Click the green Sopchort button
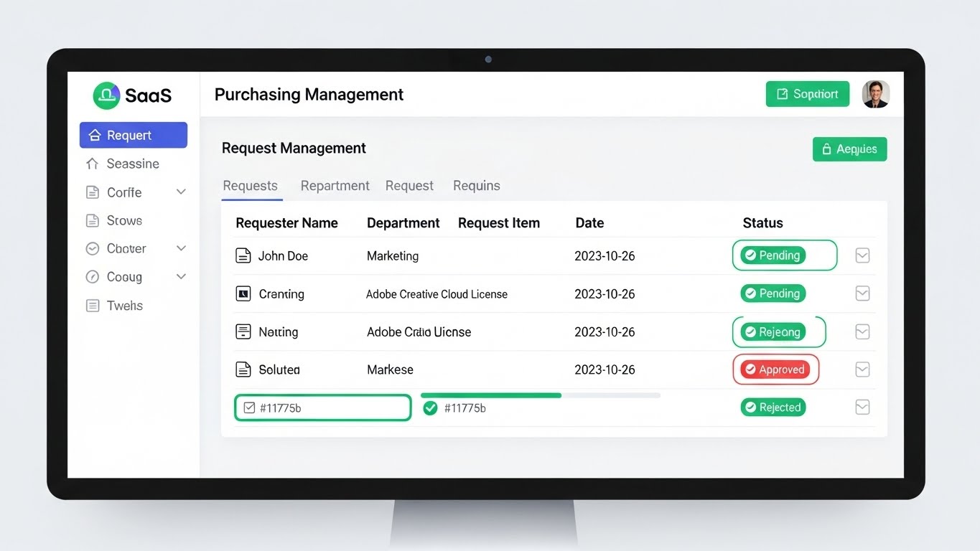 (x=807, y=94)
